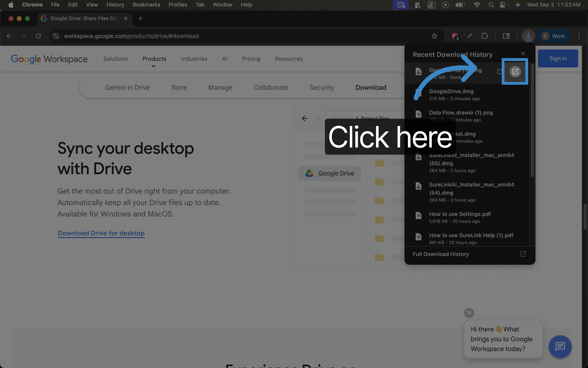588x368 pixels.
Task: Open Resources navigation menu
Action: pos(289,59)
